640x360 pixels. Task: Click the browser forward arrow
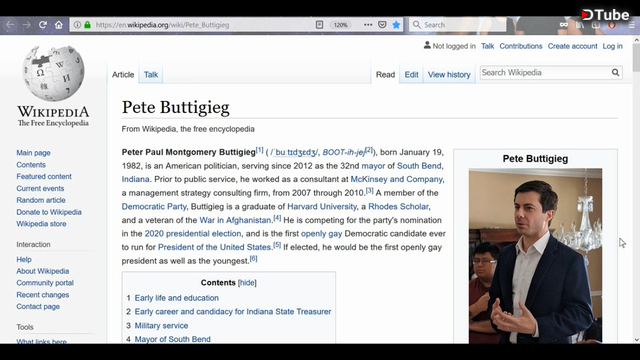tap(27, 25)
